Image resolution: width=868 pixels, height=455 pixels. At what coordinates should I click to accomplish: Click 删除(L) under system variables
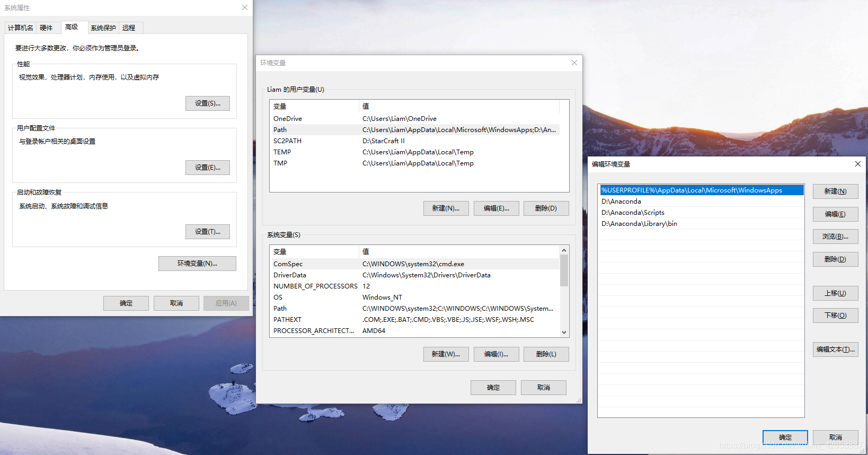[546, 354]
